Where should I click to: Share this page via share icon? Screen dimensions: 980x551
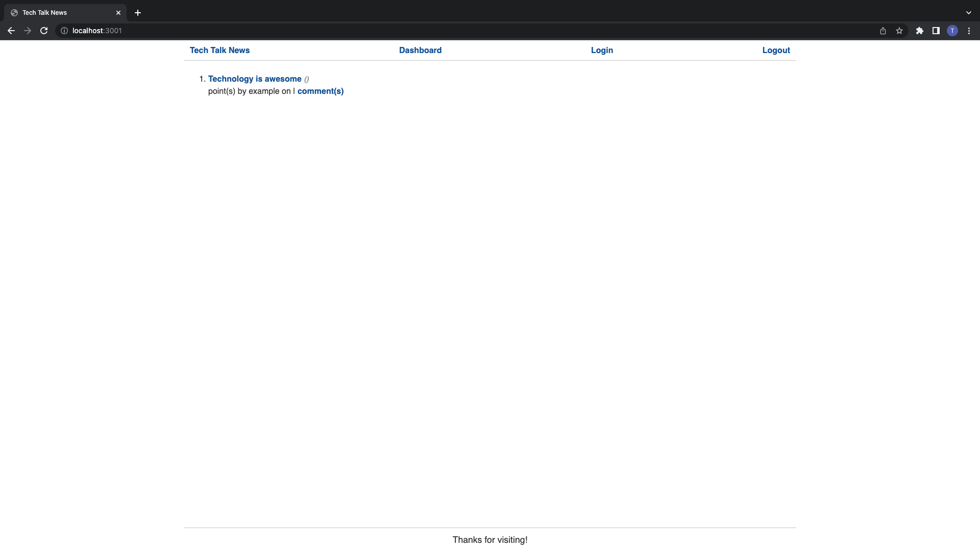(x=883, y=31)
